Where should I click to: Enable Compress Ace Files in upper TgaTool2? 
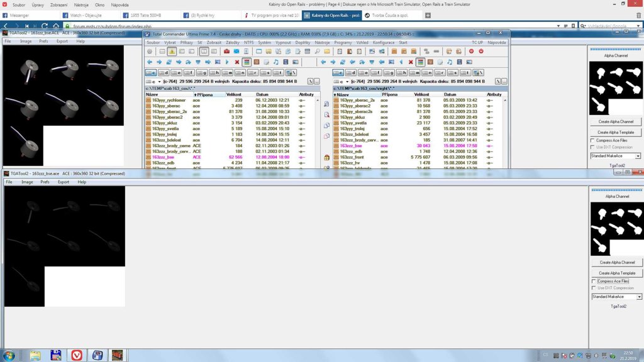(x=593, y=140)
